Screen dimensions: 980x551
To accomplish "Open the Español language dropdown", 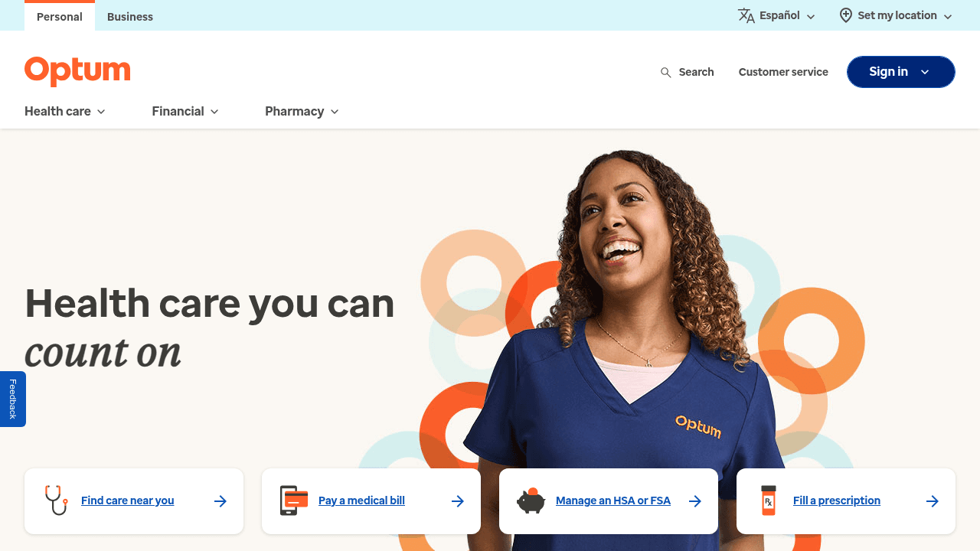I will click(777, 15).
